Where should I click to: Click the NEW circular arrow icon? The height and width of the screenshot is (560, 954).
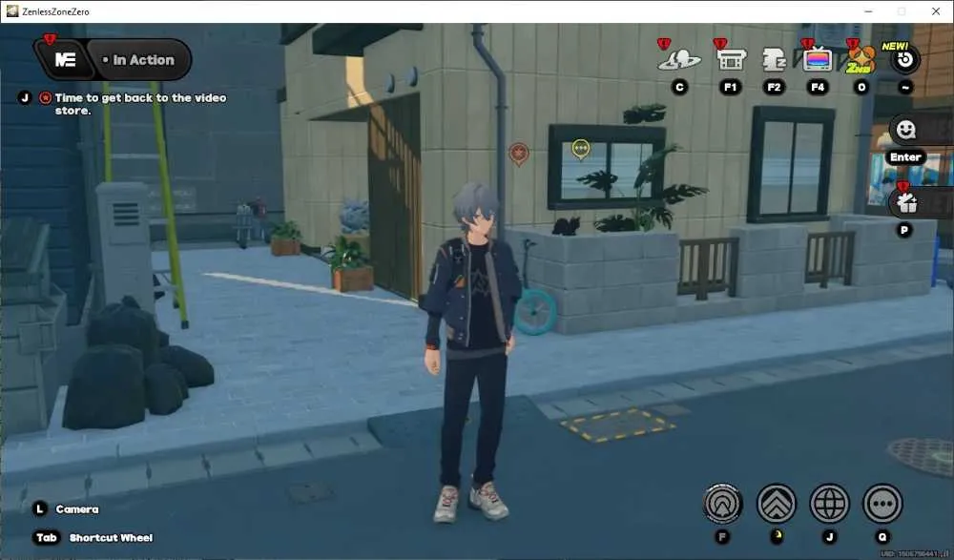tap(905, 59)
